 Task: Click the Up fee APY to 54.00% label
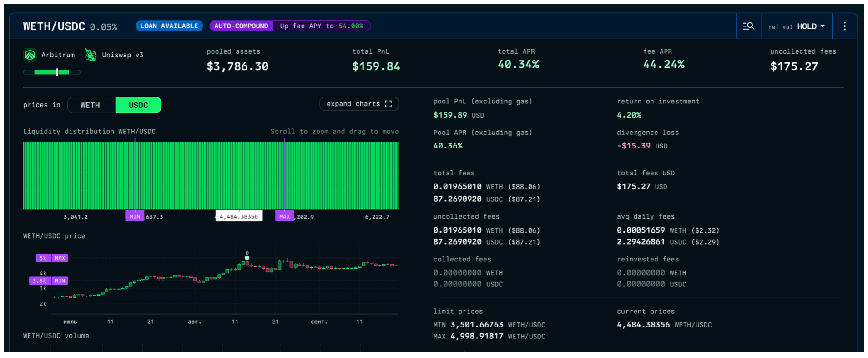[x=322, y=26]
